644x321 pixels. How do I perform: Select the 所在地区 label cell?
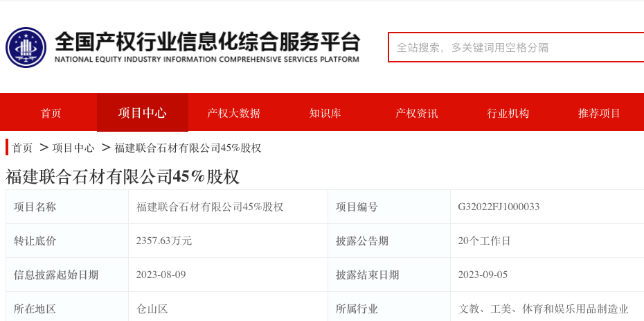(x=67, y=306)
